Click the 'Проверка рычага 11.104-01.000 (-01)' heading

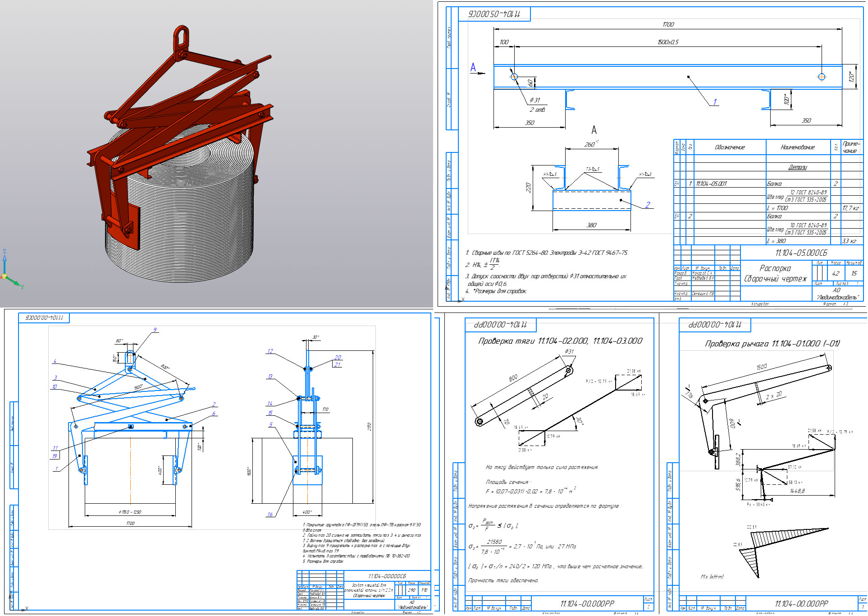pos(772,344)
